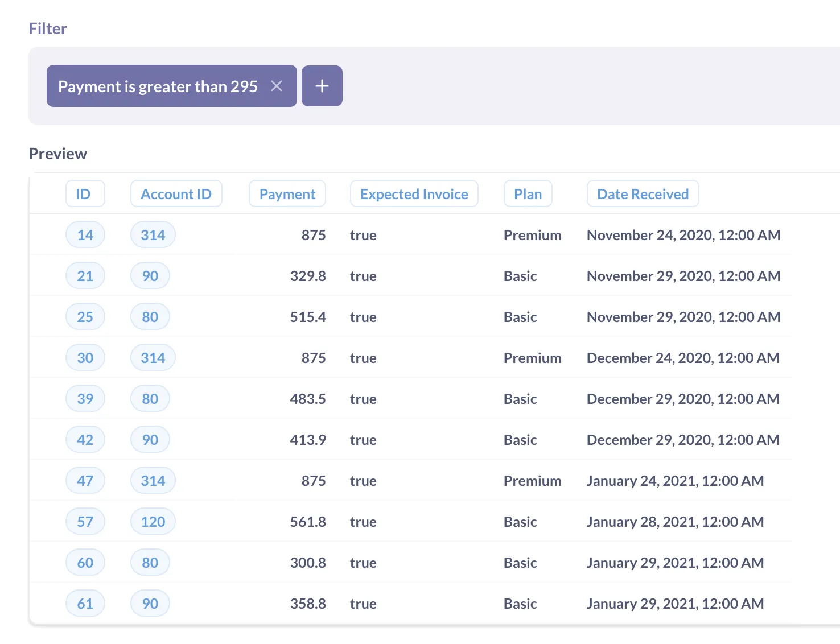Open the Account ID column header
Screen dimensions: 840x644
pos(176,194)
